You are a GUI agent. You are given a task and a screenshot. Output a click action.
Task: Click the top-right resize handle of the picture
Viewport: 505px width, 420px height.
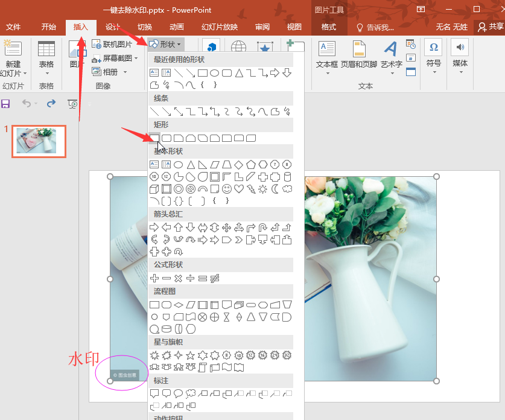(436, 176)
